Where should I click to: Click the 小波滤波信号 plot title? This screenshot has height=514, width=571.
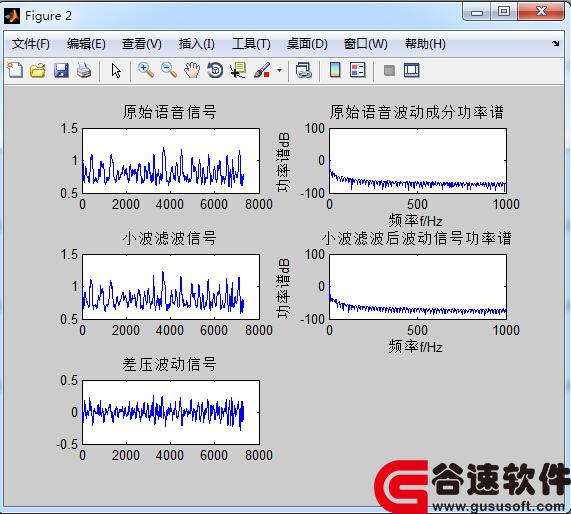[x=170, y=238]
